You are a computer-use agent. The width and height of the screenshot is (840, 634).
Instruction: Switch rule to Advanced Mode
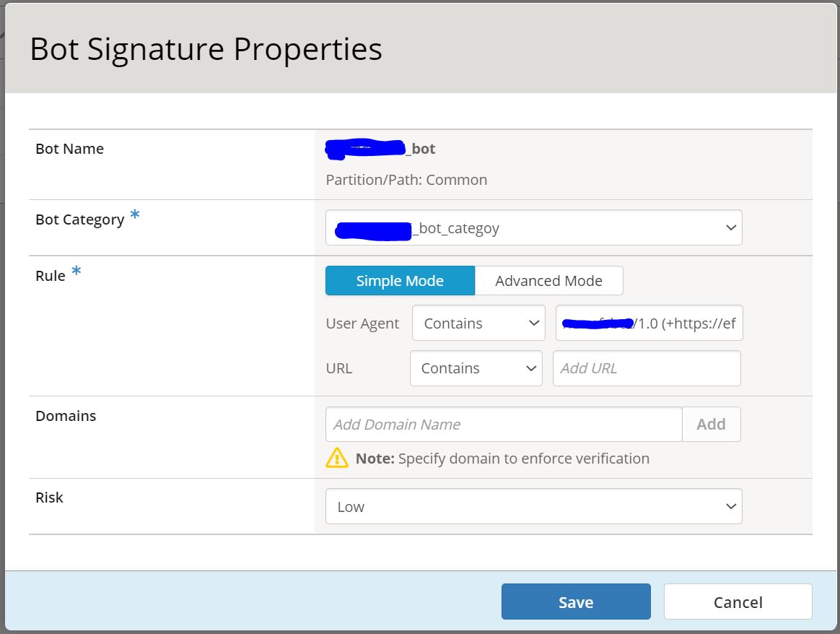tap(548, 281)
